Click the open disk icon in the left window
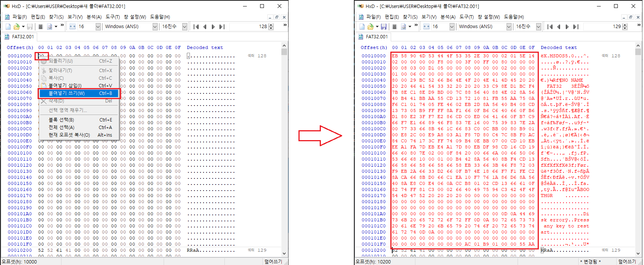The height and width of the screenshot is (265, 644). (x=49, y=27)
